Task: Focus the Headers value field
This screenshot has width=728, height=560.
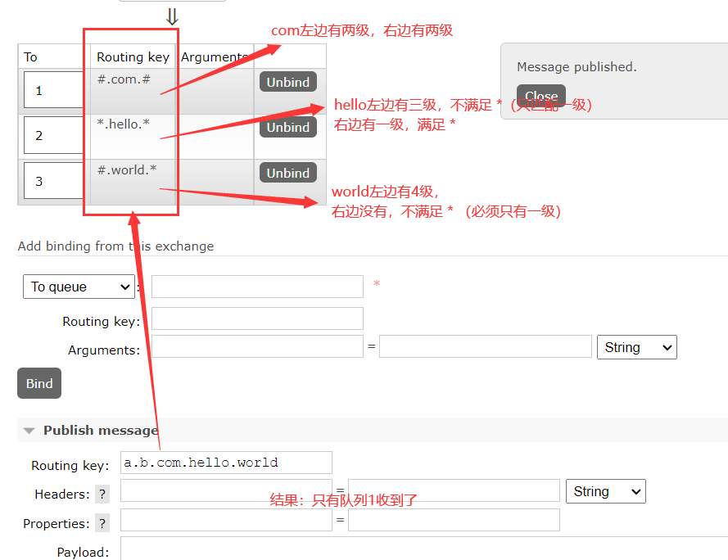Action: coord(454,490)
